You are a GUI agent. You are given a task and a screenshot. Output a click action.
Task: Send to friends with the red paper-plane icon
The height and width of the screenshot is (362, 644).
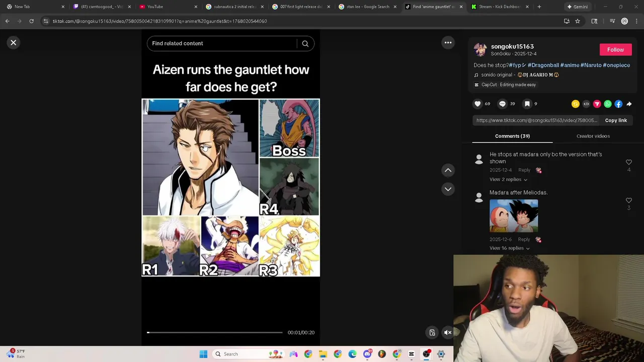tap(597, 104)
